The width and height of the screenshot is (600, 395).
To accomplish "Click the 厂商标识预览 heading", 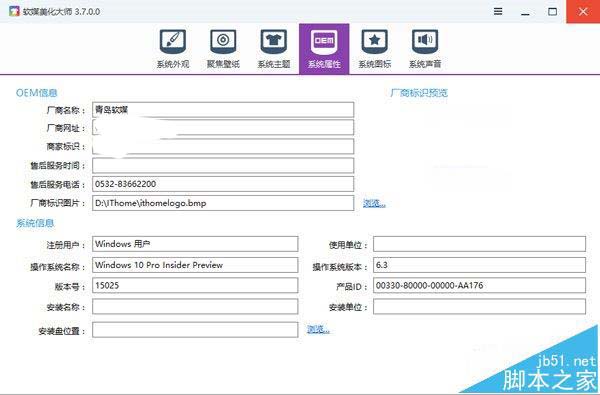I will 419,93.
